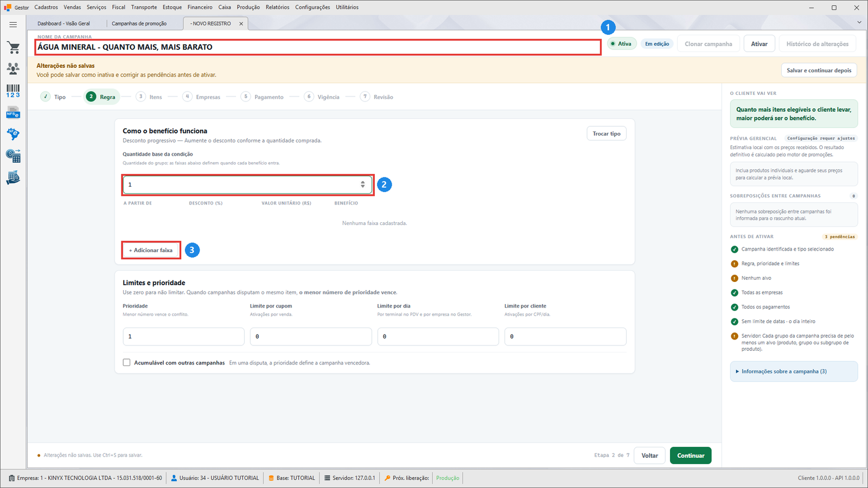Switch to Dashboard - Visão Geral tab
This screenshot has width=868, height=488.
[x=64, y=23]
